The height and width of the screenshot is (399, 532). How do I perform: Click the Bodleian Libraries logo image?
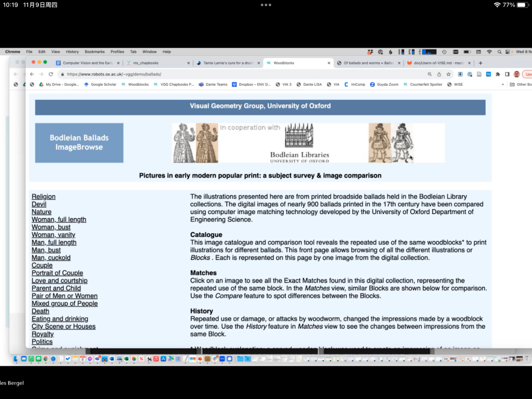pos(299,143)
